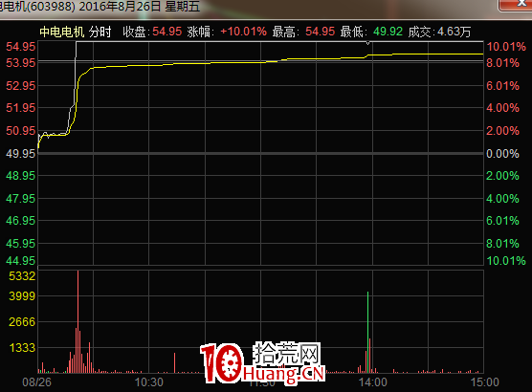Click the red 6.01% percent label
This screenshot has height=392, width=532.
coord(502,86)
